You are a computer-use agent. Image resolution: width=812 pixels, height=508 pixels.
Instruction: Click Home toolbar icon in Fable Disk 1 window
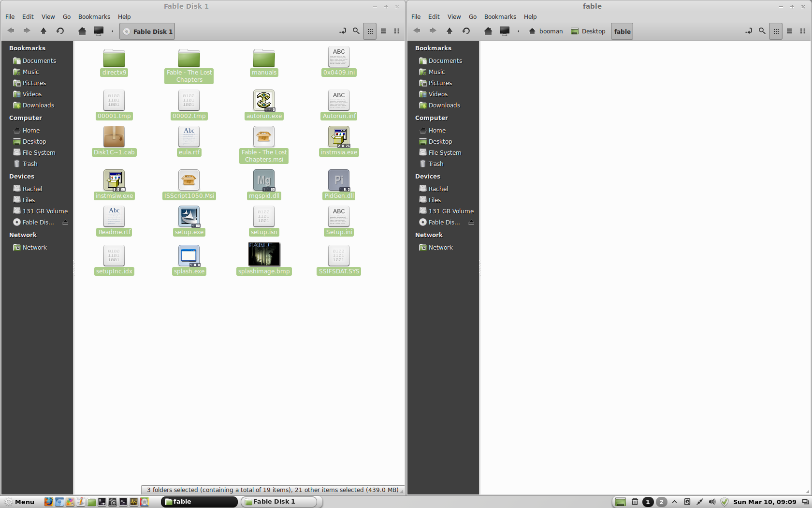point(82,31)
